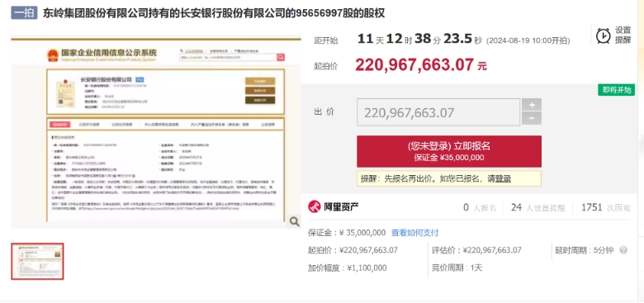
Task: Click the 延时周期 5分钟 text
Action: coord(584,250)
